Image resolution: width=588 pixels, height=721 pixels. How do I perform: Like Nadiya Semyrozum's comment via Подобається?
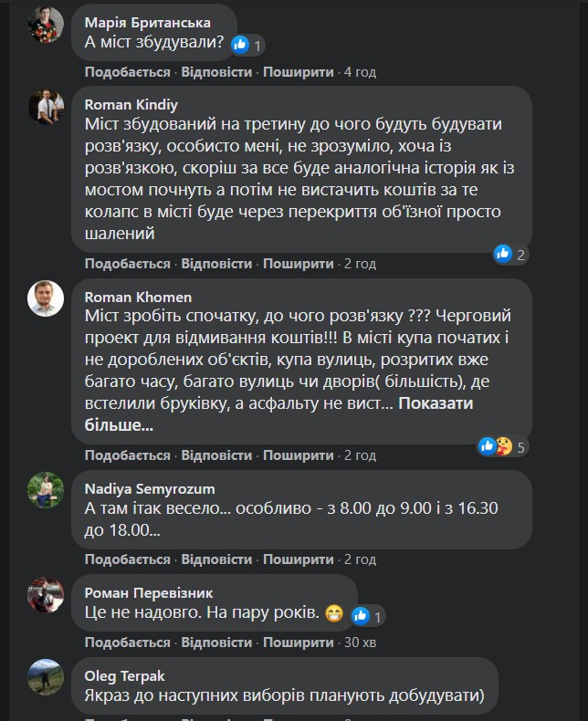tap(128, 559)
